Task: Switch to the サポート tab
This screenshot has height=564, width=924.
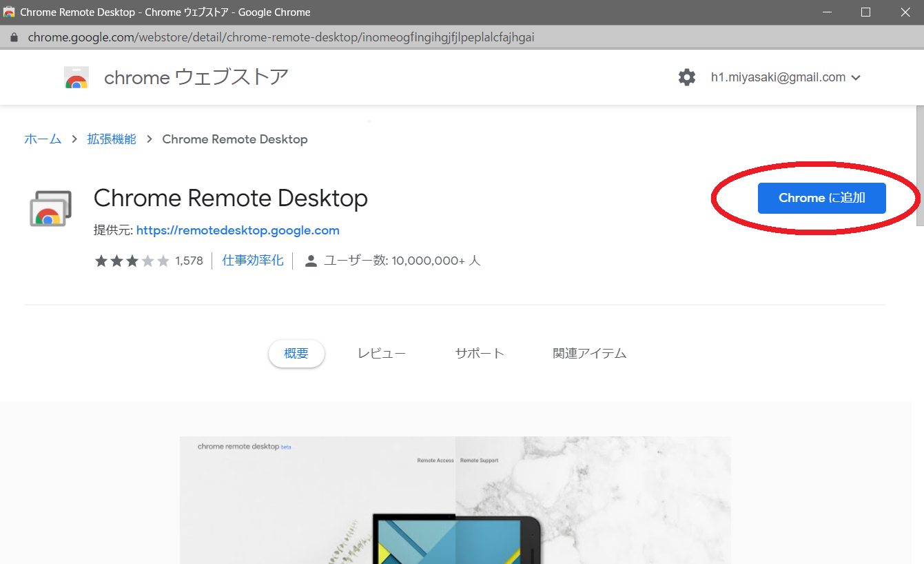Action: coord(480,354)
